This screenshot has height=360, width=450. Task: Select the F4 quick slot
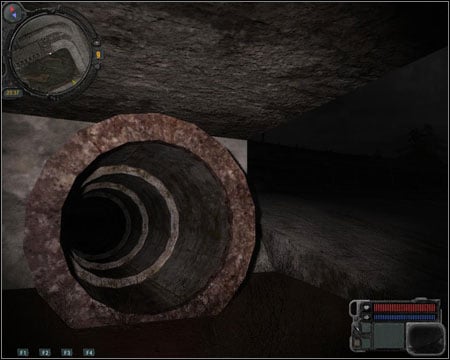tap(89, 352)
